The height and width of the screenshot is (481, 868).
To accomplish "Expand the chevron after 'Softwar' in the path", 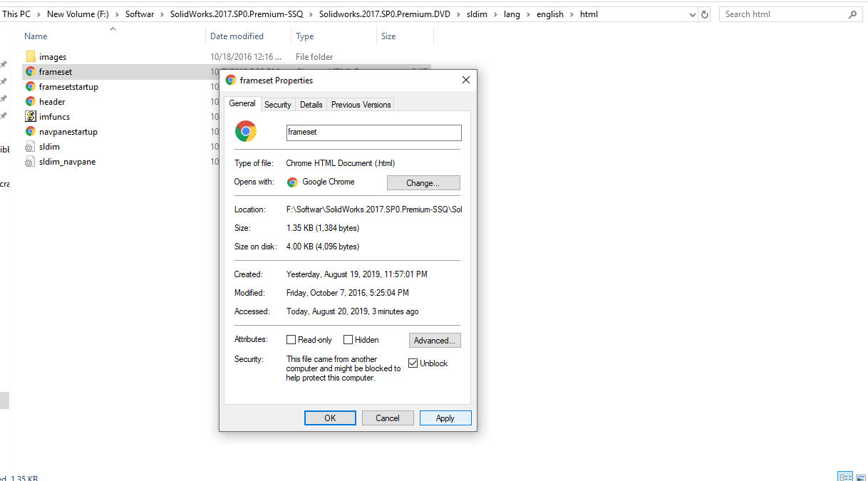I will 161,14.
